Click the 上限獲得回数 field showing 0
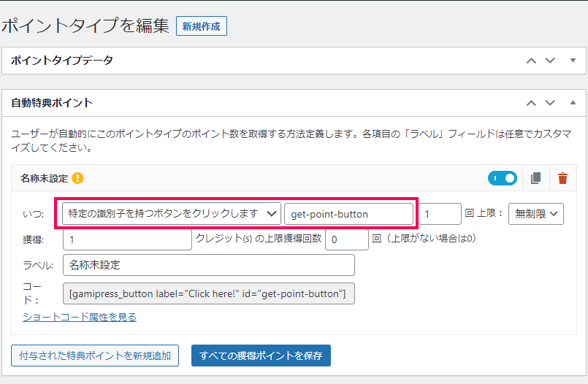The width and height of the screenshot is (588, 384). coord(347,239)
